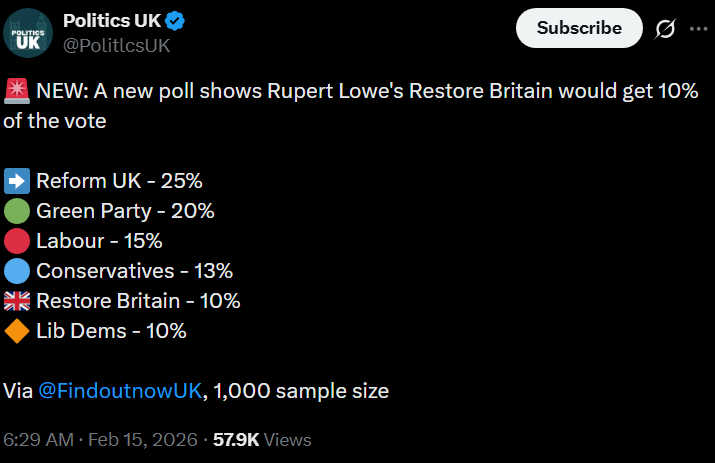Click the blue verified checkmark badge
The width and height of the screenshot is (715, 463).
(x=173, y=21)
